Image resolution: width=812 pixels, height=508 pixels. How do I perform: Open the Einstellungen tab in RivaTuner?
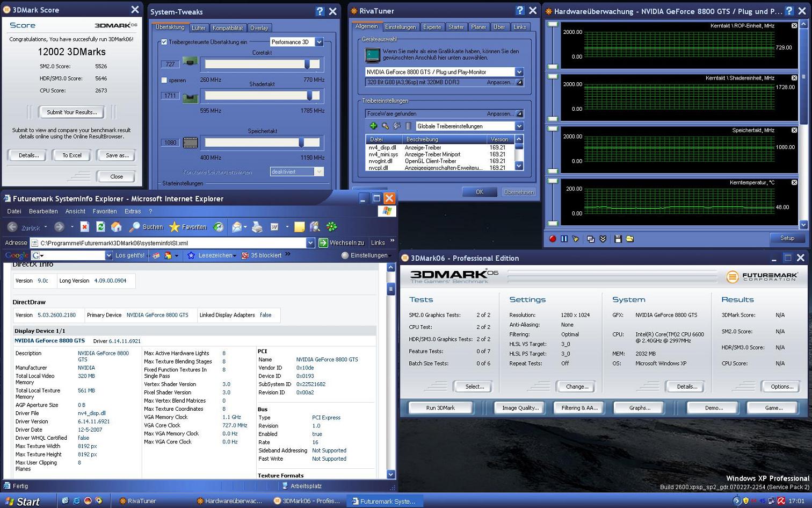pos(400,27)
